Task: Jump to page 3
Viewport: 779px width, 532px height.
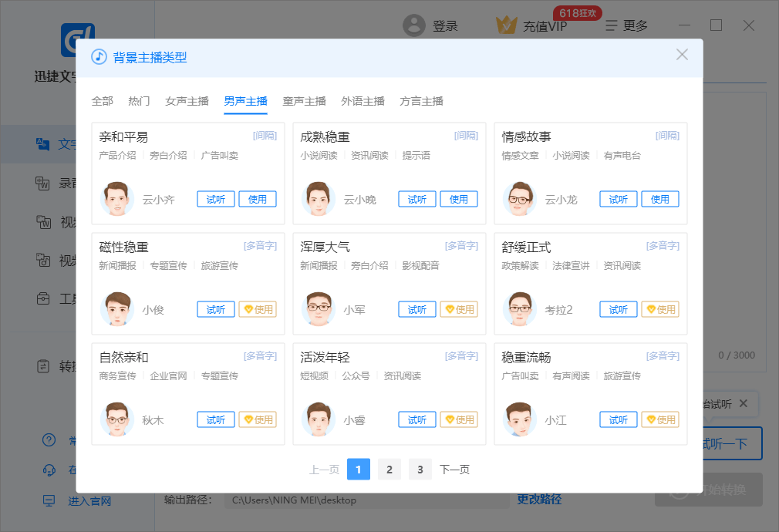Action: pos(420,470)
